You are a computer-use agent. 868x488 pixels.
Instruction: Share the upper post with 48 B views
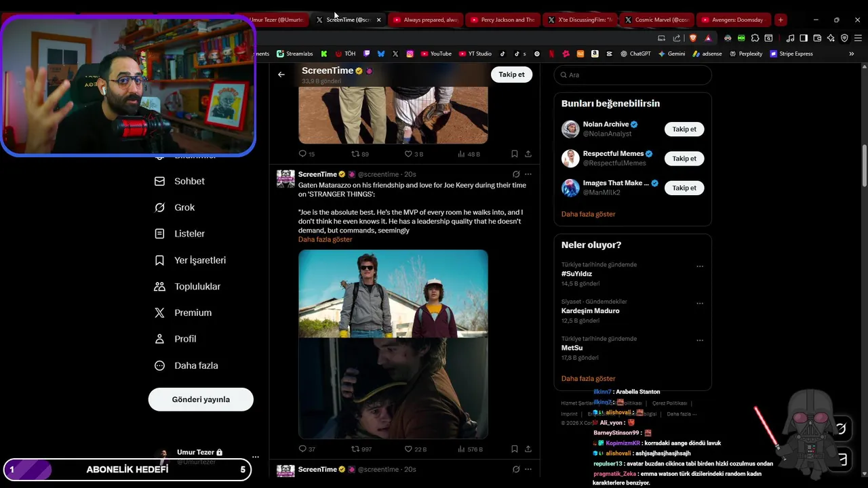pos(528,154)
